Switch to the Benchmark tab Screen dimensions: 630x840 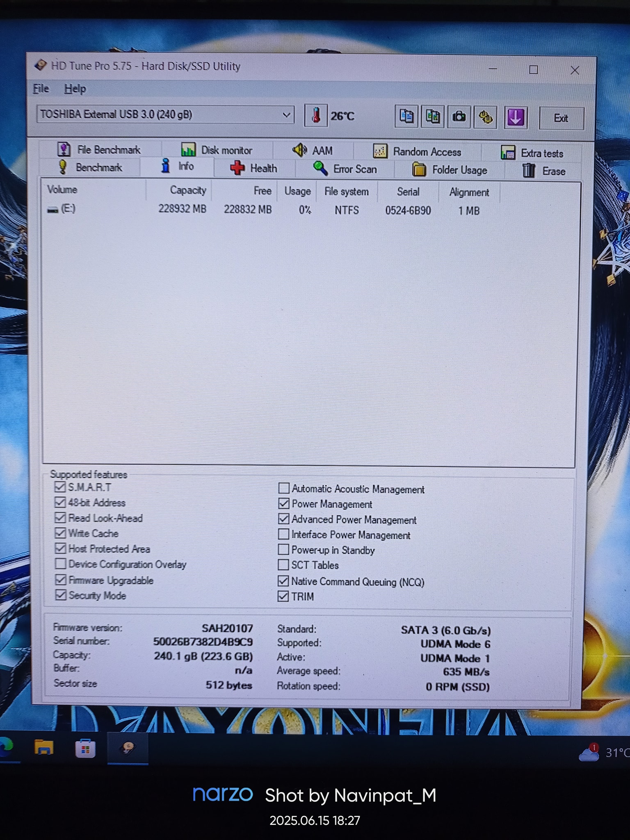click(x=91, y=167)
